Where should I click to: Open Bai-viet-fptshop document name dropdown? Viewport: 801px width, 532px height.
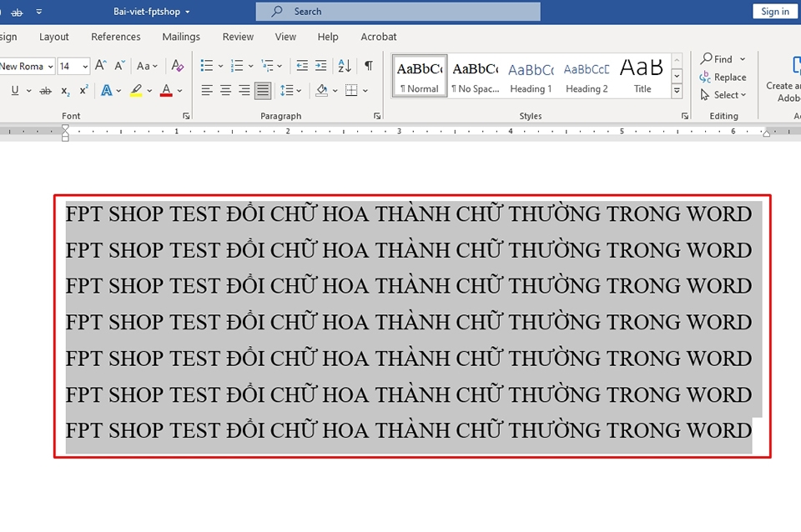pyautogui.click(x=152, y=11)
